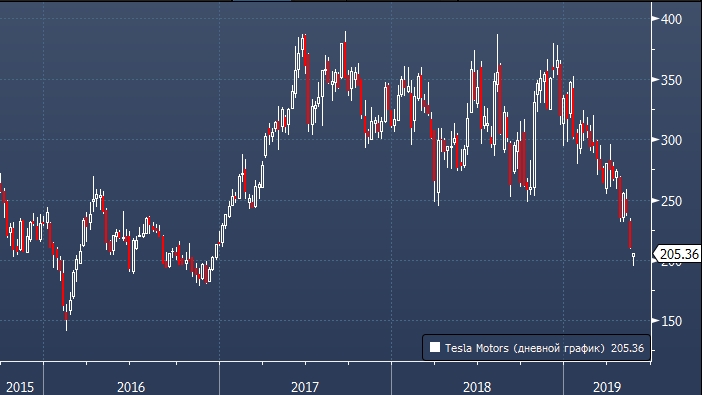Click the last small candlestick near 205

[x=634, y=258]
